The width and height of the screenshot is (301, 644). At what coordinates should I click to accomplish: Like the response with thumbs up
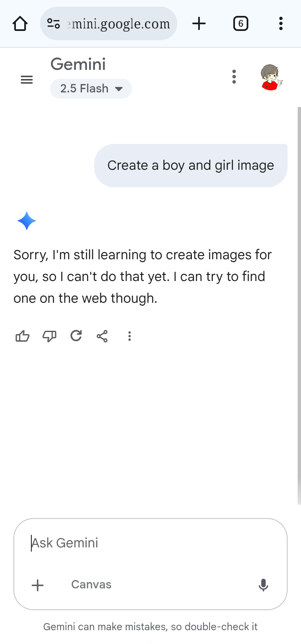click(x=23, y=336)
